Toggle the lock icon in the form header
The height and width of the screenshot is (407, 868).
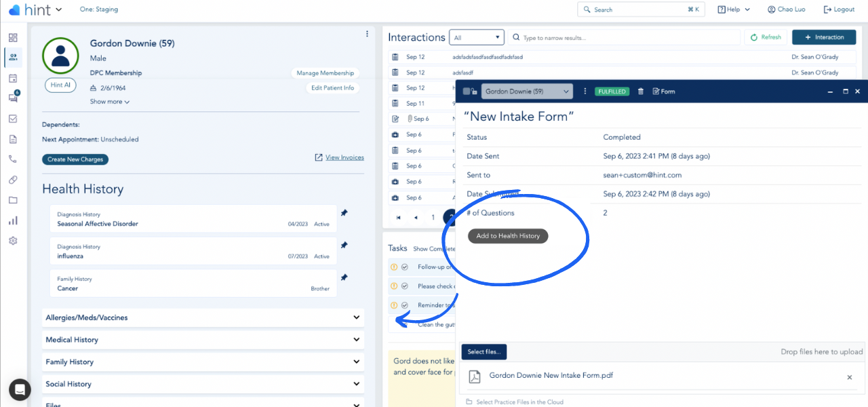(x=473, y=91)
